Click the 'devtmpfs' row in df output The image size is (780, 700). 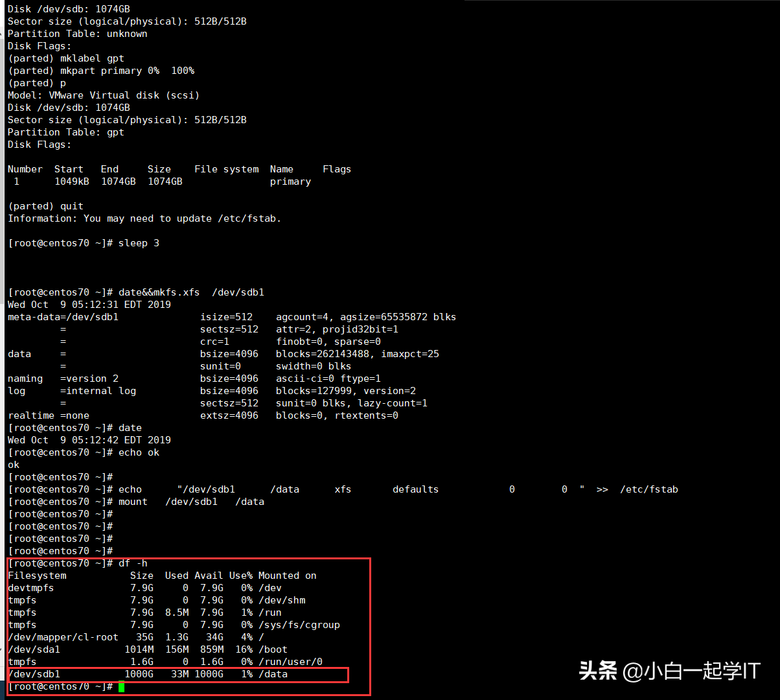click(144, 588)
